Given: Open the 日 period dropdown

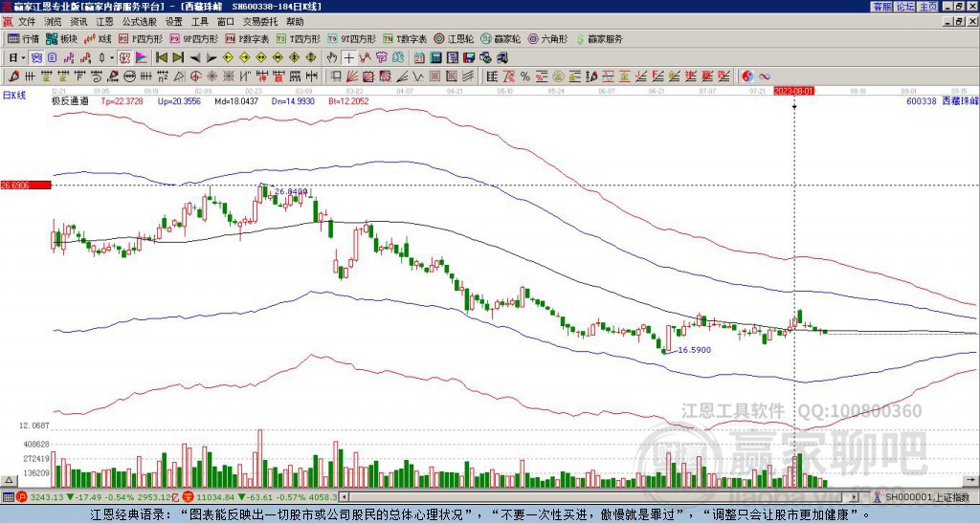Looking at the screenshot, I should pyautogui.click(x=17, y=58).
